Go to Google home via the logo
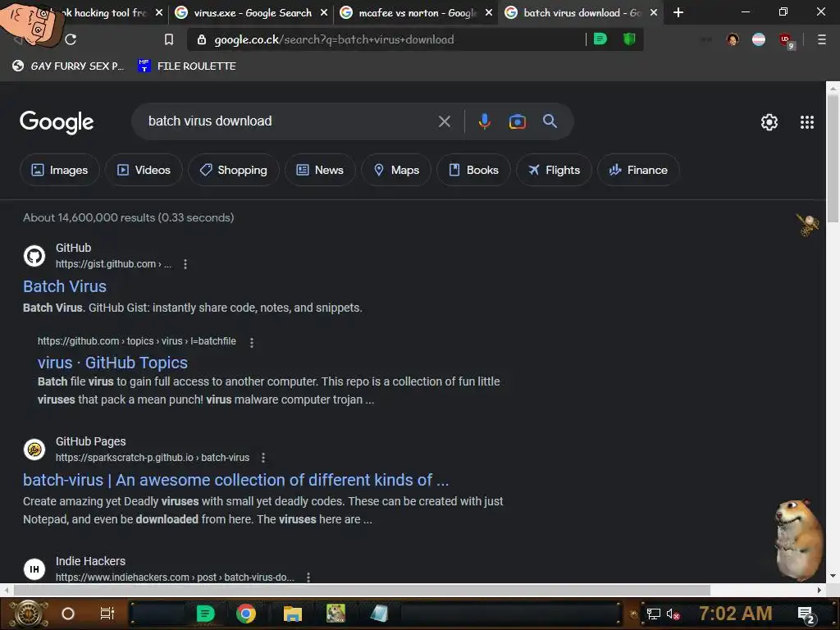840x630 pixels. [x=57, y=122]
